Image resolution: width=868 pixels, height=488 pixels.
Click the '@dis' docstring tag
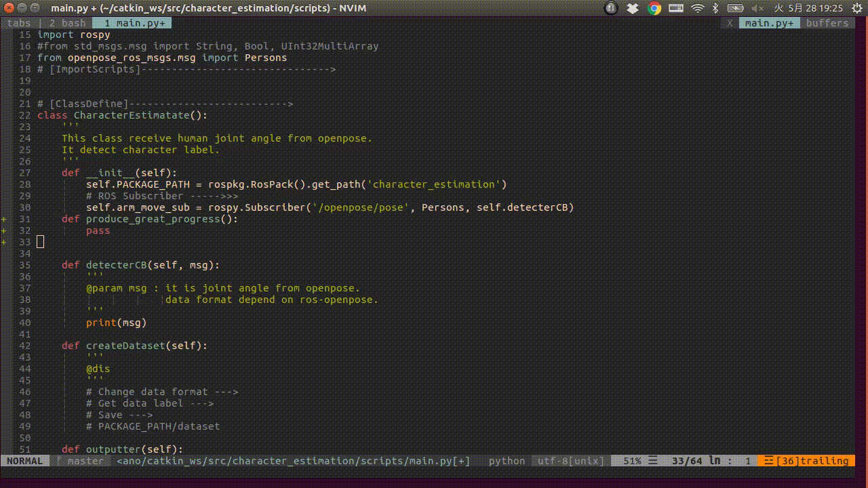click(98, 369)
